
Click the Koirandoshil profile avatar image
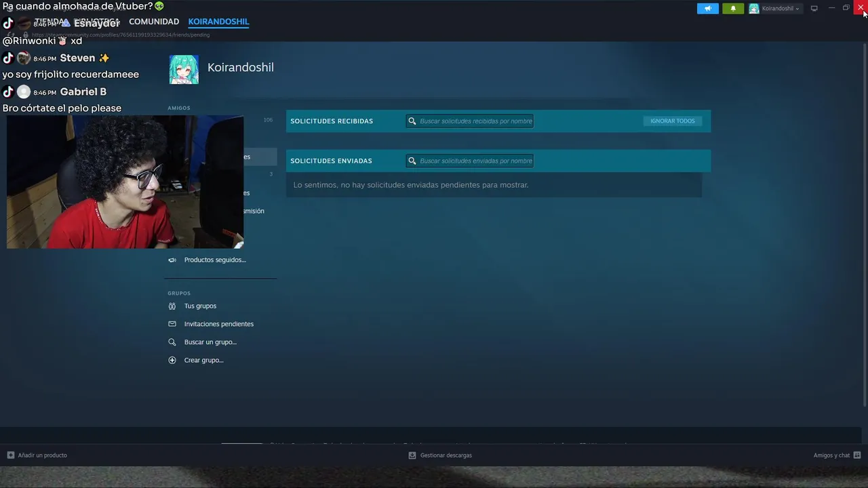click(x=184, y=69)
